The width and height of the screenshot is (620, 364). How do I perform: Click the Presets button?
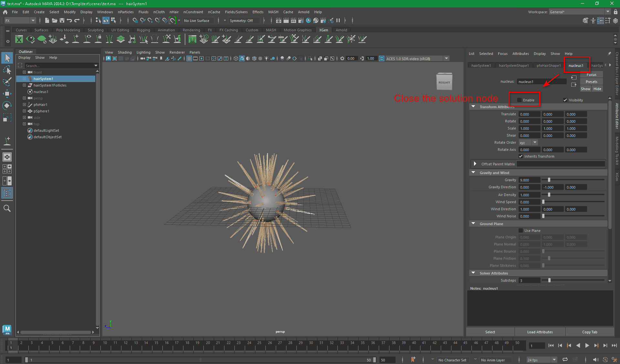point(591,82)
